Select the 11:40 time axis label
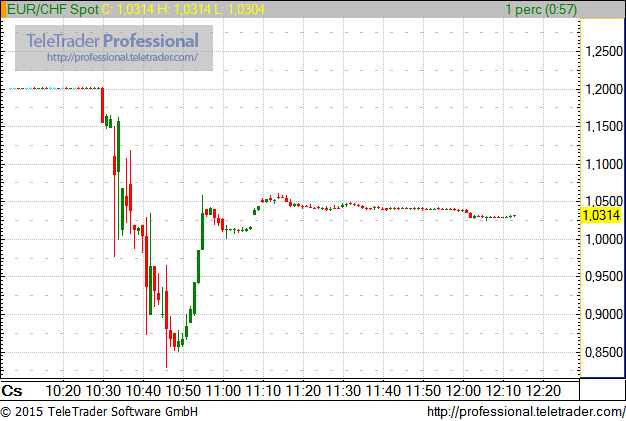The image size is (626, 421). (x=383, y=391)
